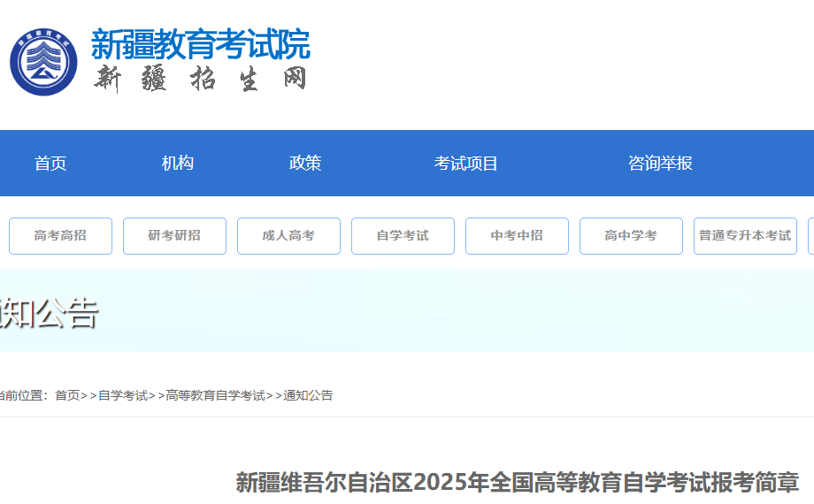814x504 pixels.
Task: Open the 成人高考 section button
Action: 288,236
